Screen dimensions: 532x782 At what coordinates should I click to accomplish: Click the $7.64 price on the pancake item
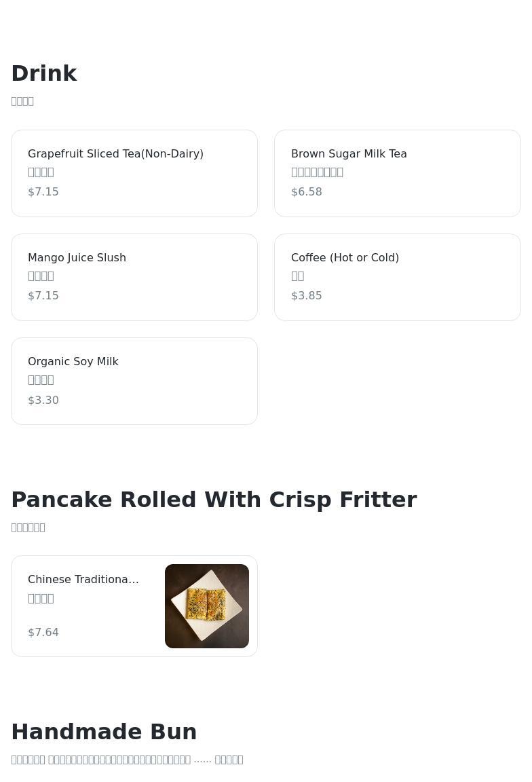43,633
